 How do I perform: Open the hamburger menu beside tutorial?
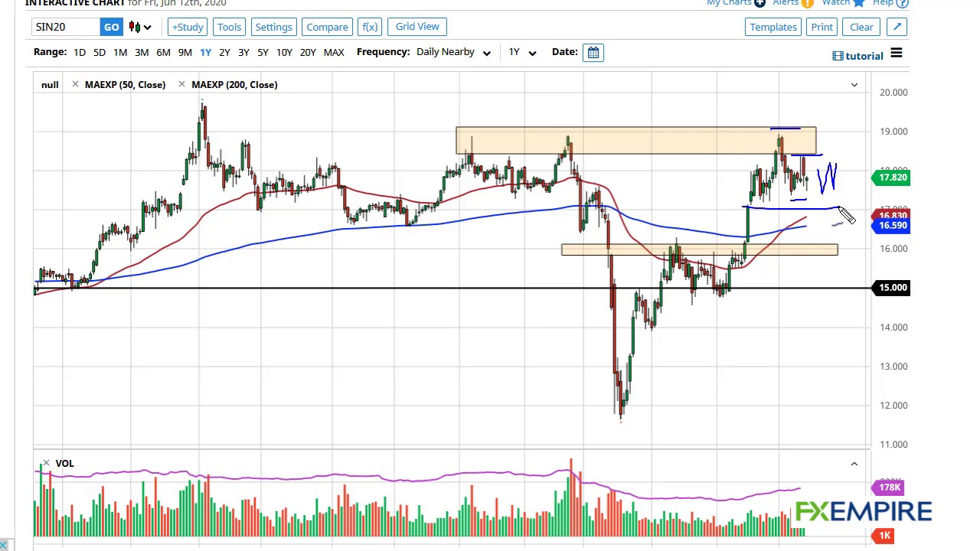(x=896, y=54)
